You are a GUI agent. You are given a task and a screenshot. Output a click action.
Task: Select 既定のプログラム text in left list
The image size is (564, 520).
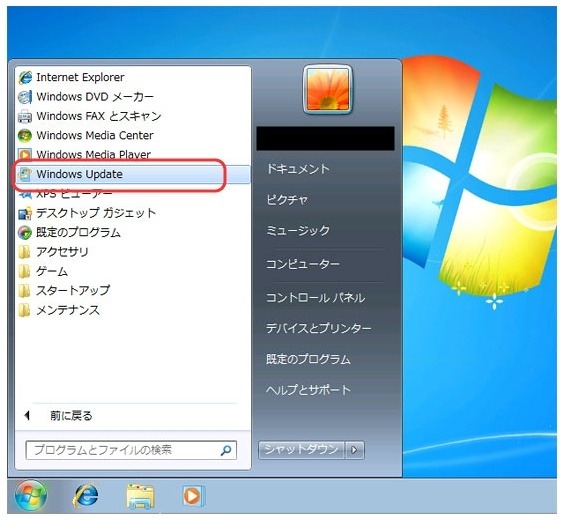tap(78, 233)
